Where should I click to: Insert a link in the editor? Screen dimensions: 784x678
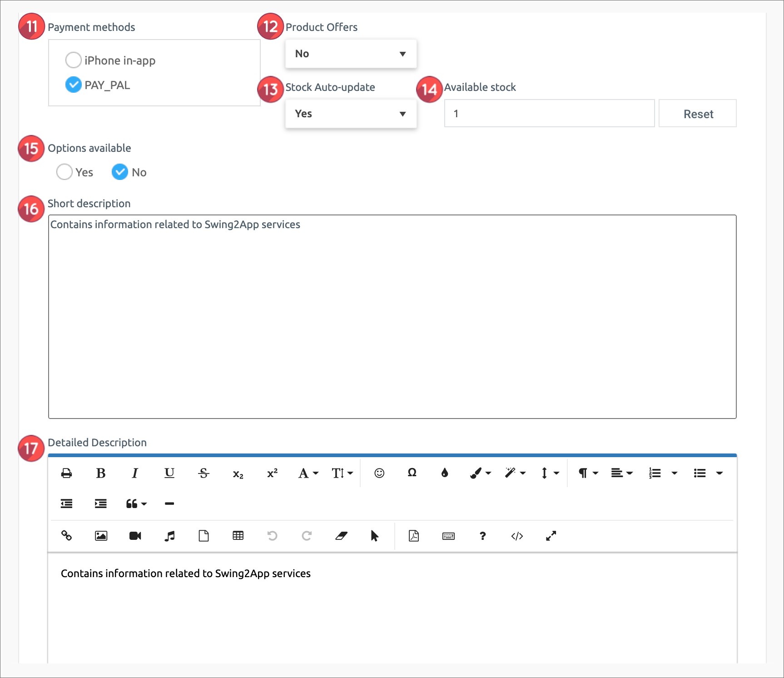pyautogui.click(x=67, y=536)
